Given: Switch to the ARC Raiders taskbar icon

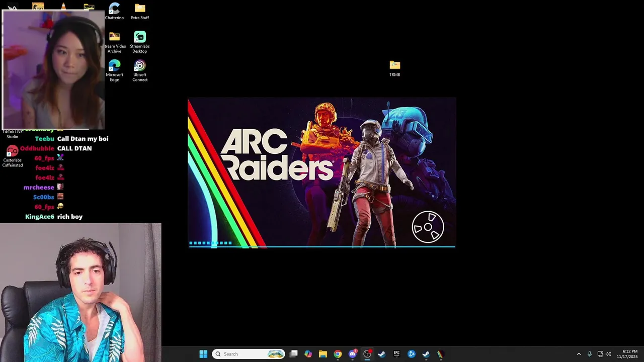Looking at the screenshot, I should [x=440, y=354].
